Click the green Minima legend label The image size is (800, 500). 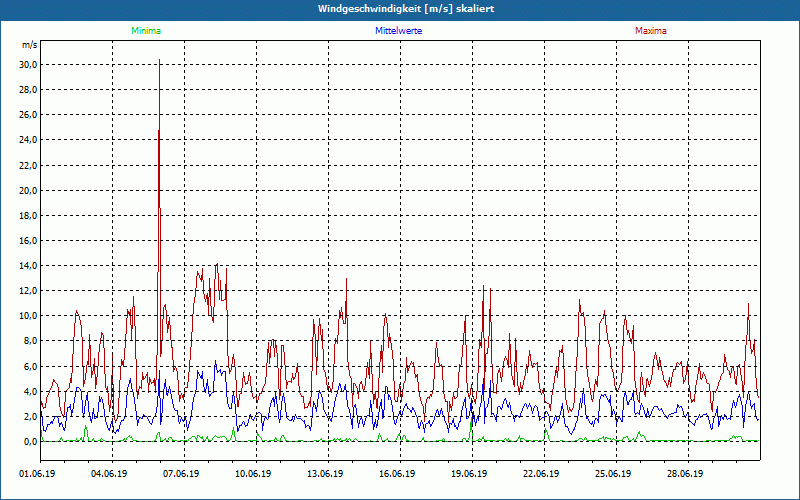[x=146, y=31]
